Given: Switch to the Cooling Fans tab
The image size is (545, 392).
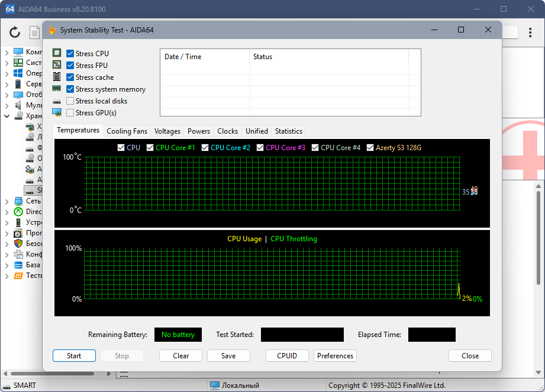Looking at the screenshot, I should coord(127,131).
